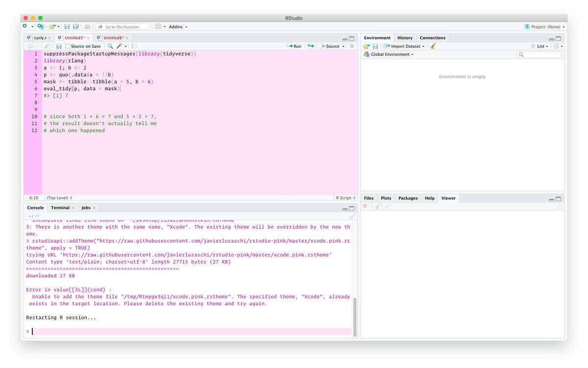This screenshot has width=588, height=368.
Task: Minimize the source editor pane
Action: coord(345,39)
